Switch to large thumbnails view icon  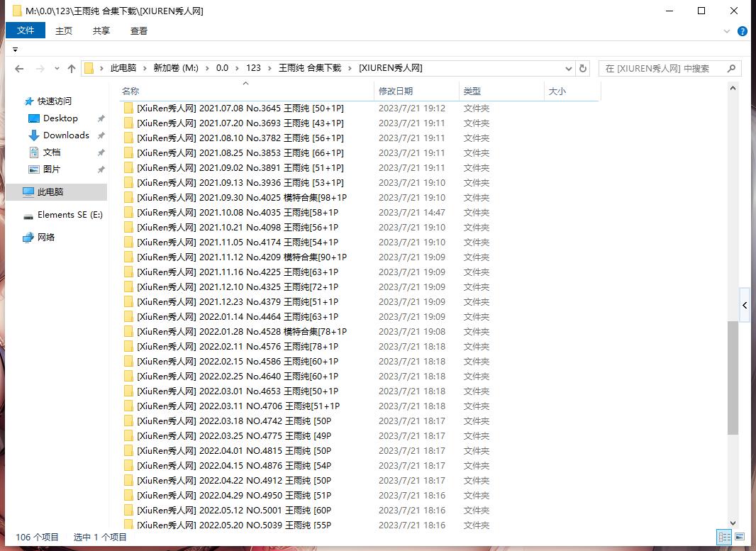[740, 537]
